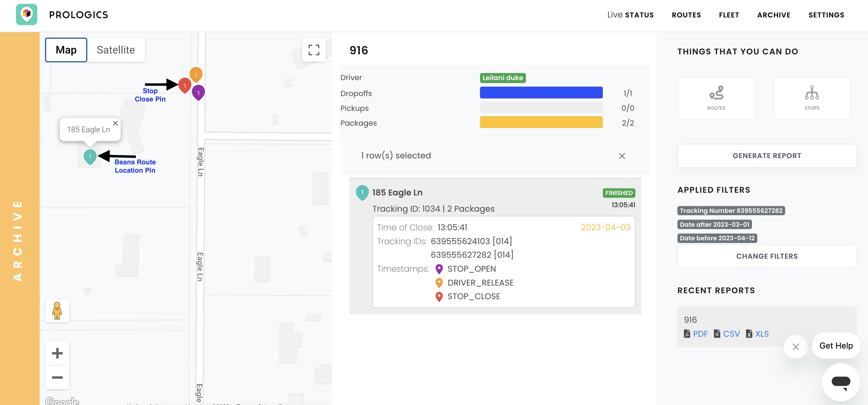This screenshot has height=405, width=868.
Task: Click red Stop Close map pin
Action: pyautogui.click(x=184, y=85)
